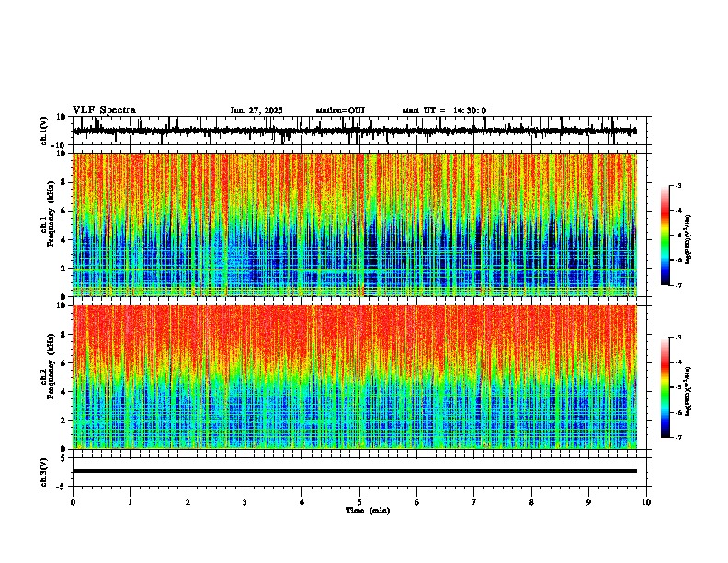
Task: Click time axis tick label "4"
Action: pyautogui.click(x=302, y=502)
